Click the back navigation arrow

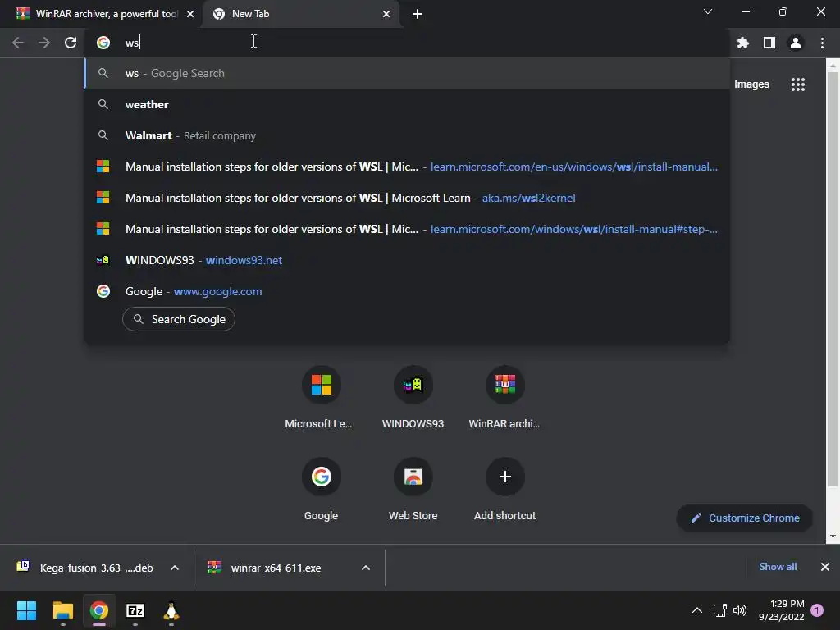[18, 43]
